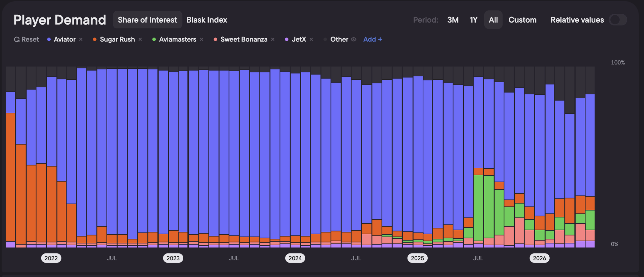Select the Sugar Rush legend label
644x277 pixels.
(x=117, y=39)
